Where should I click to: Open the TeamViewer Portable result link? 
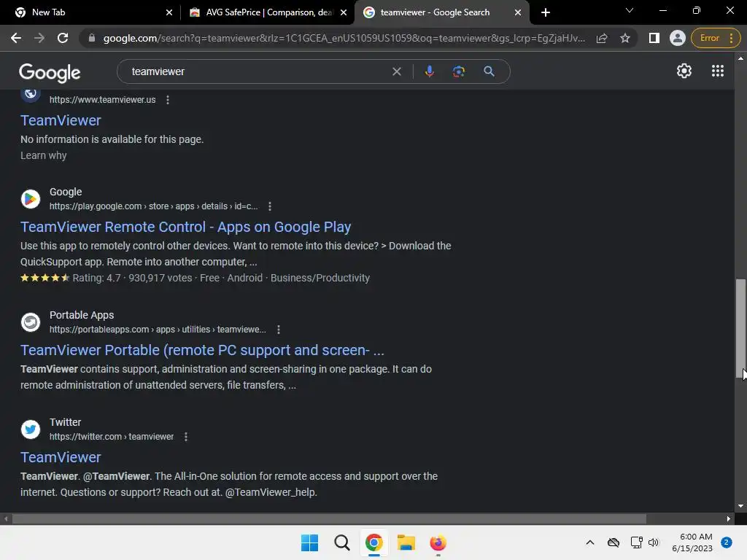tap(202, 351)
